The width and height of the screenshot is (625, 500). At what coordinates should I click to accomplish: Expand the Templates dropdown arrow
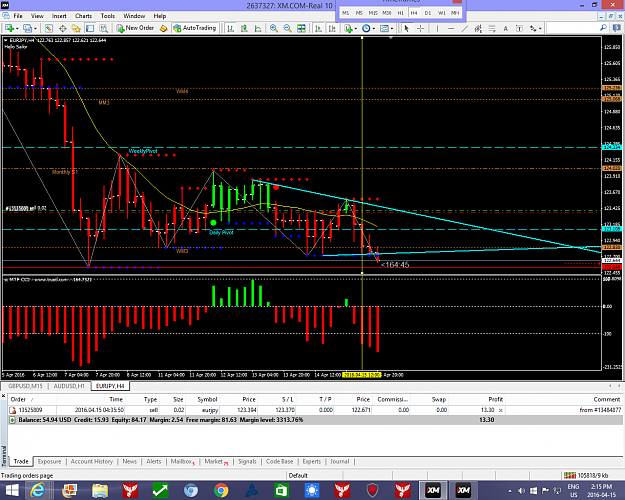click(x=392, y=28)
